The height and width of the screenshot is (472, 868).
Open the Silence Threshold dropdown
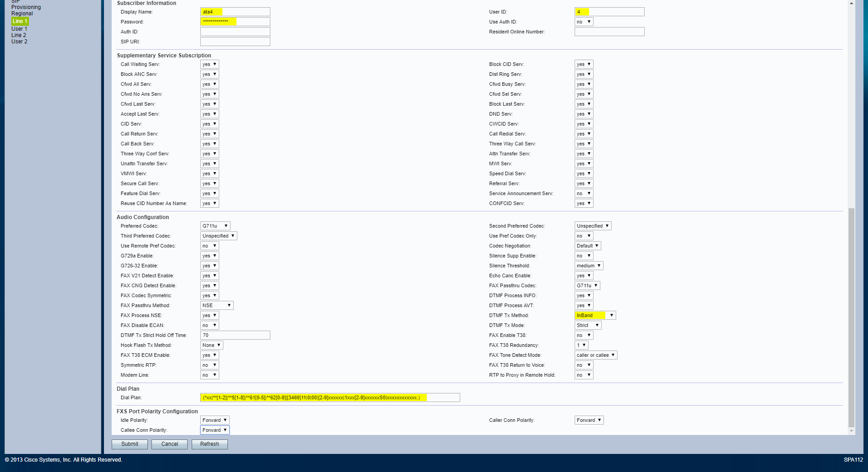589,266
